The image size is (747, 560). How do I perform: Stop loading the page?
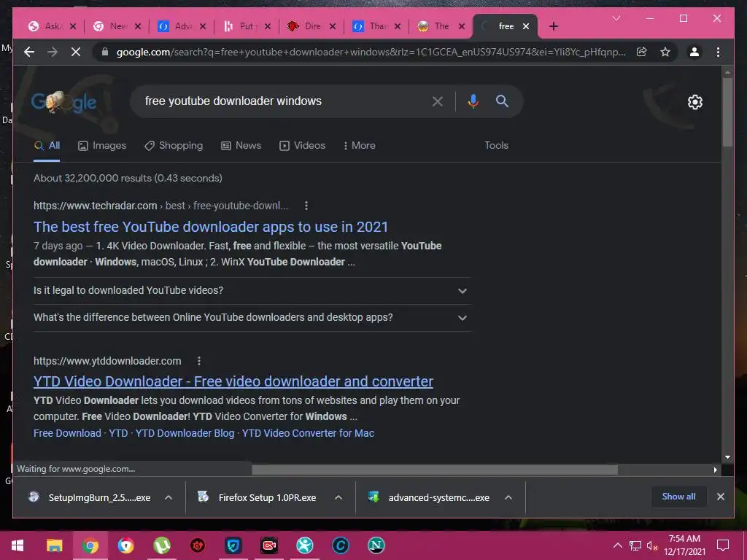click(76, 52)
